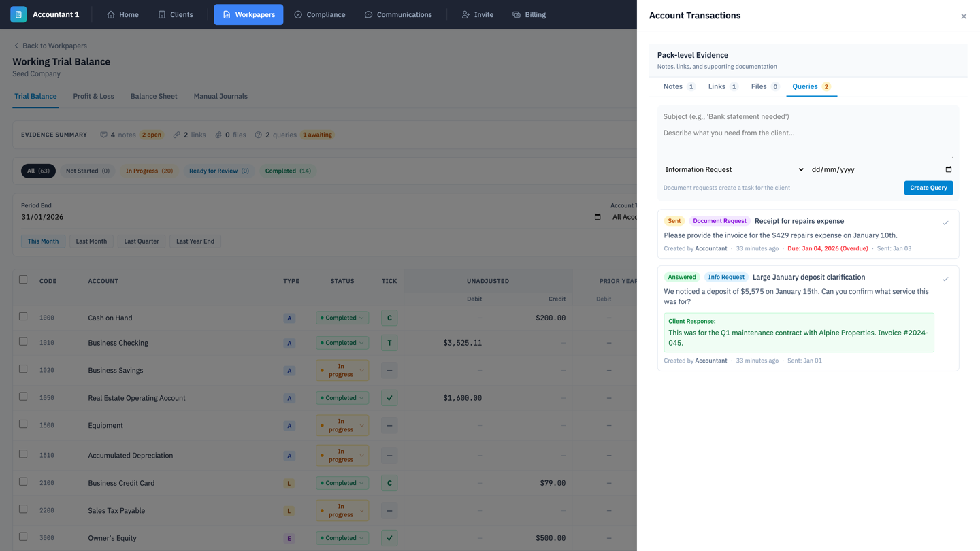Switch to the Notes tab

pos(678,86)
